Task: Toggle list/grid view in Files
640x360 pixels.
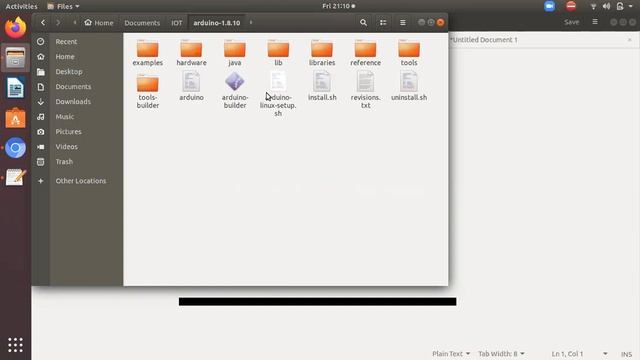Action: tap(383, 23)
